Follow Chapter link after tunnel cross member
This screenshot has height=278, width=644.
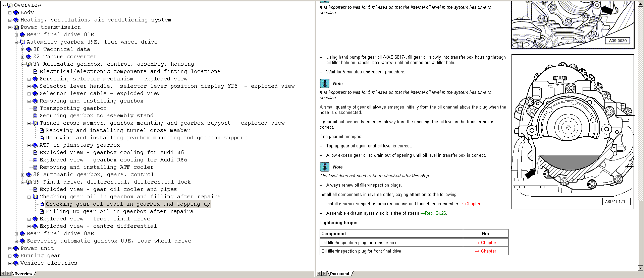pyautogui.click(x=472, y=204)
